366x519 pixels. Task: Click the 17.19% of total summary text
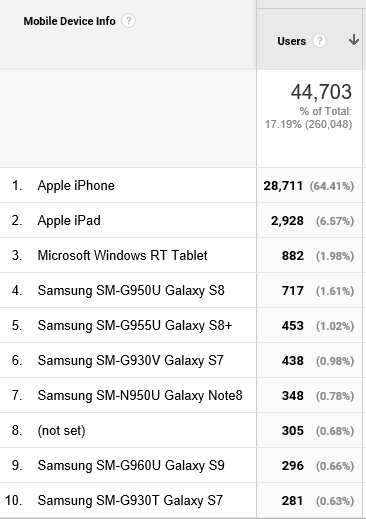tap(308, 118)
